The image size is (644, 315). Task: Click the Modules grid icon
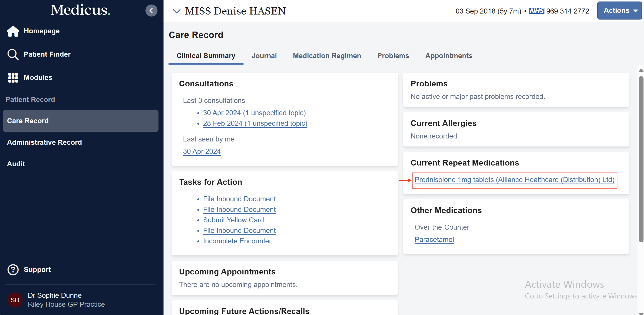tap(13, 78)
